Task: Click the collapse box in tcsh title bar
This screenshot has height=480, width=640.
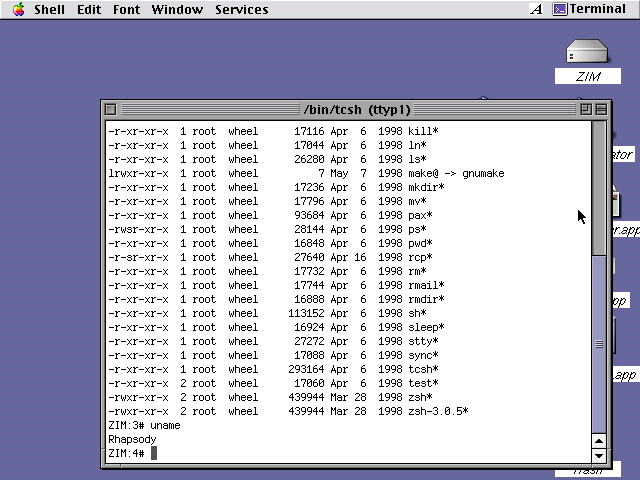Action: click(601, 109)
